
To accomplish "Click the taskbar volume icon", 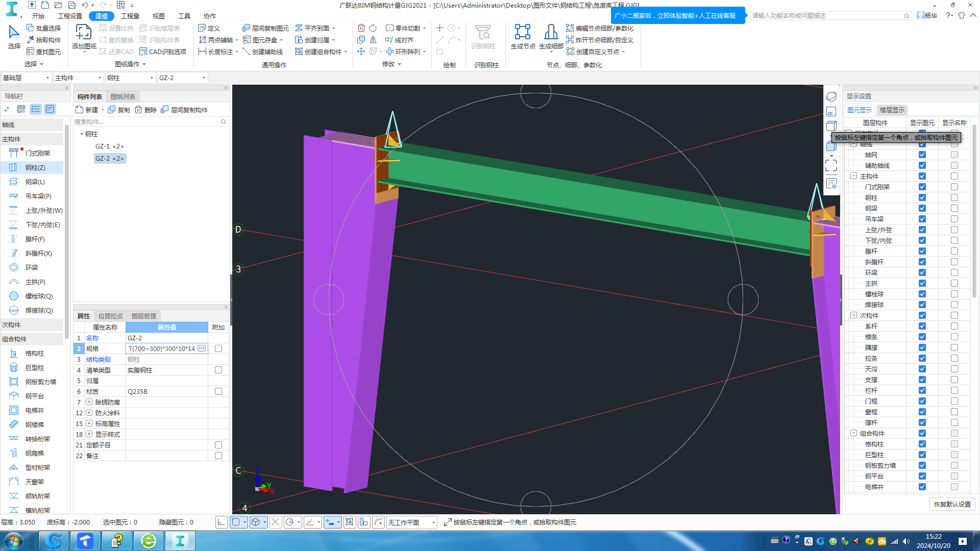I will (x=906, y=541).
